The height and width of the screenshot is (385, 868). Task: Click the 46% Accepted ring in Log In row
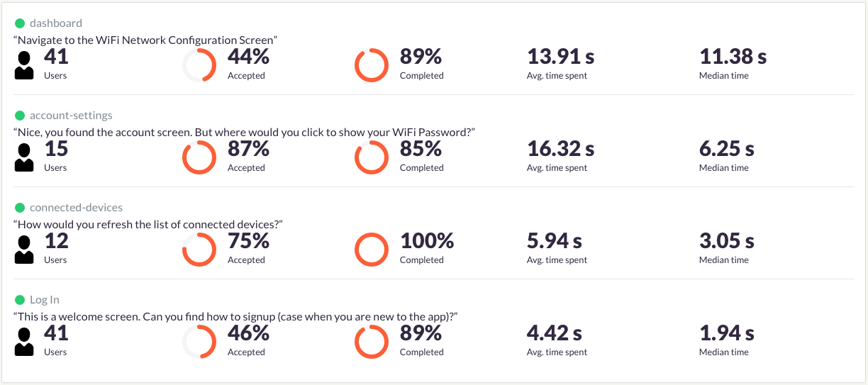(x=199, y=342)
